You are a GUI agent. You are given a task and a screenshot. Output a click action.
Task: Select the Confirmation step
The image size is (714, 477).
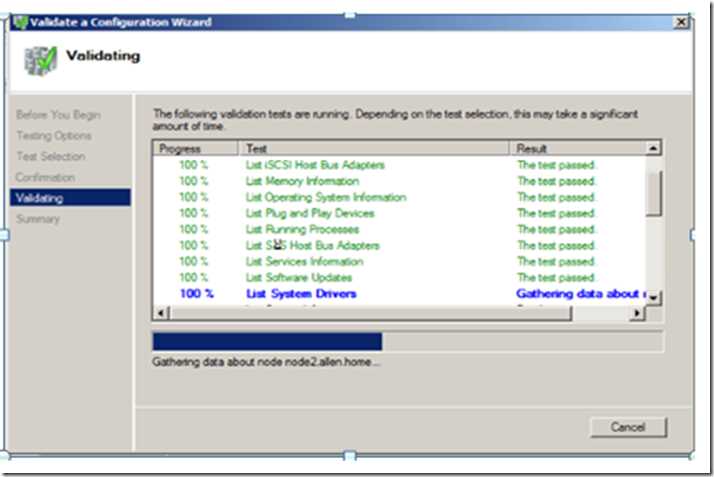click(x=45, y=178)
